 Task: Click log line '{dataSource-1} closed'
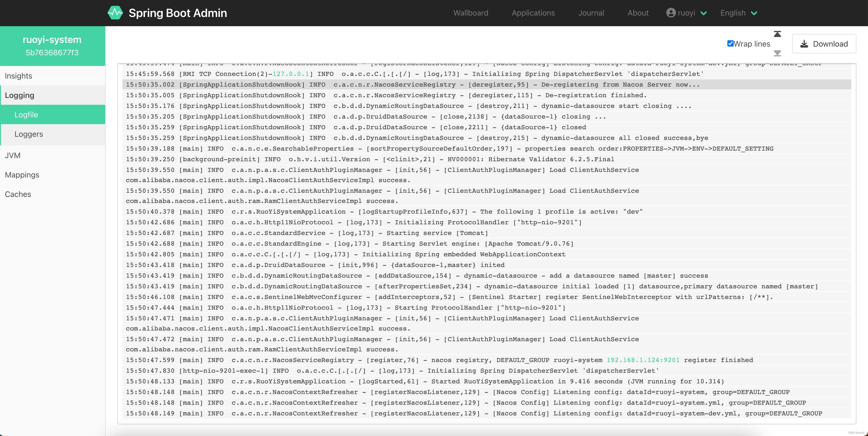pyautogui.click(x=487, y=127)
